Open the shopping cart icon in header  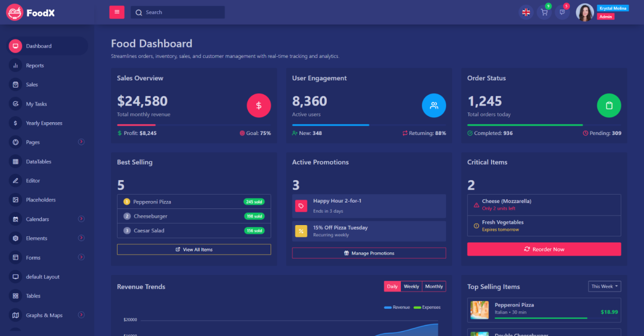point(544,12)
